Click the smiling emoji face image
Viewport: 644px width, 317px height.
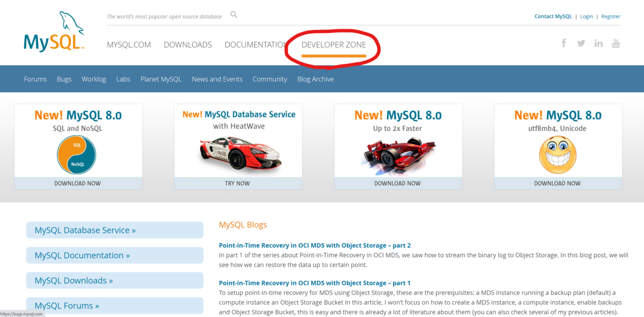558,155
